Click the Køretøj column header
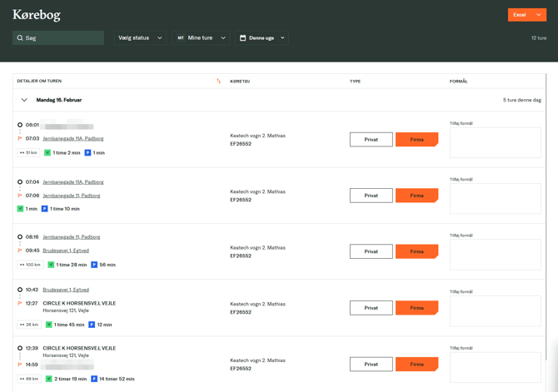The width and height of the screenshot is (558, 392). [240, 82]
